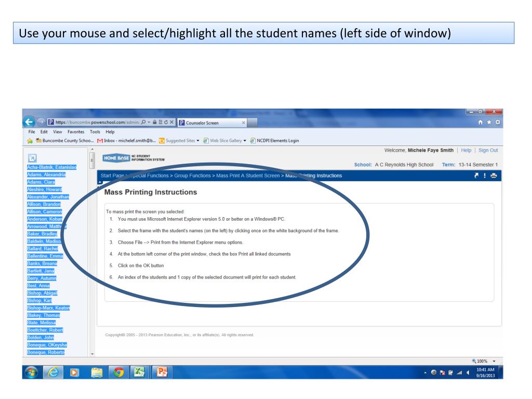The width and height of the screenshot is (532, 399).
Task: Click Mass Print A Student Screen breadcrumb
Action: [x=248, y=176]
